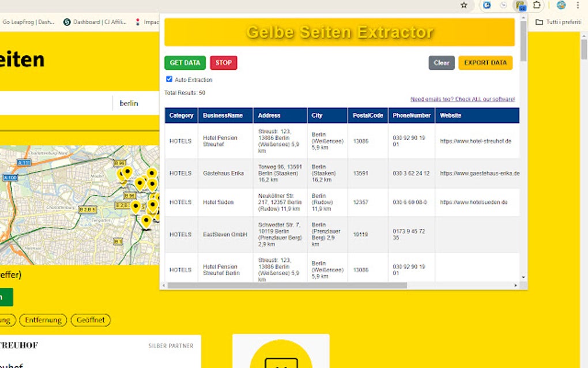Click the bookmark star icon in address bar
Viewport: 588px width, 368px height.
464,5
